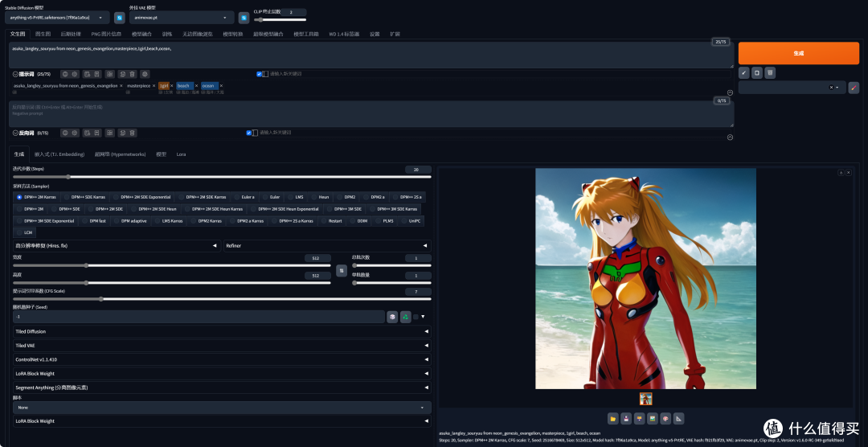The width and height of the screenshot is (868, 447).
Task: Toggle the checkbox in the 反向词 keyword row
Action: [x=248, y=133]
